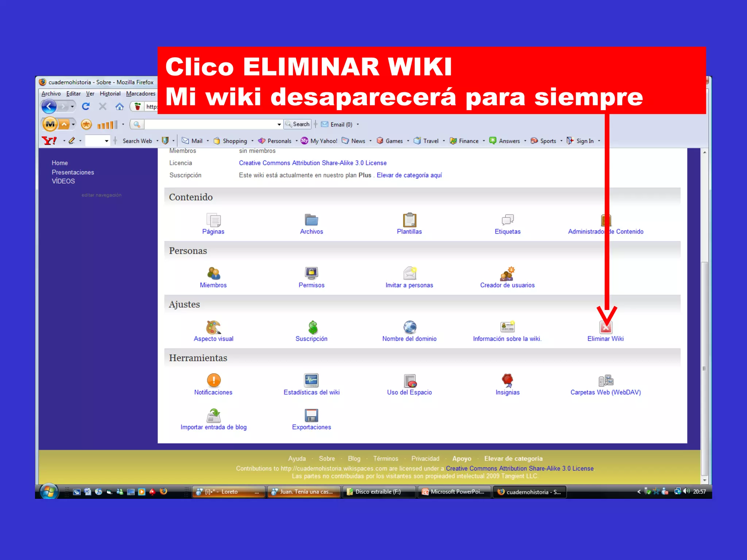Open the Creative Commons license link in details
Image resolution: width=747 pixels, height=560 pixels.
click(313, 163)
